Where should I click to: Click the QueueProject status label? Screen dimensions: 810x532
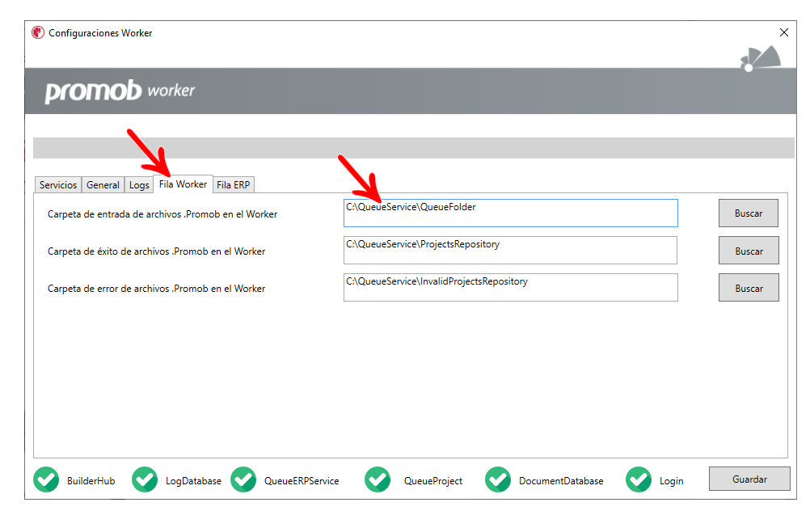[x=433, y=481]
